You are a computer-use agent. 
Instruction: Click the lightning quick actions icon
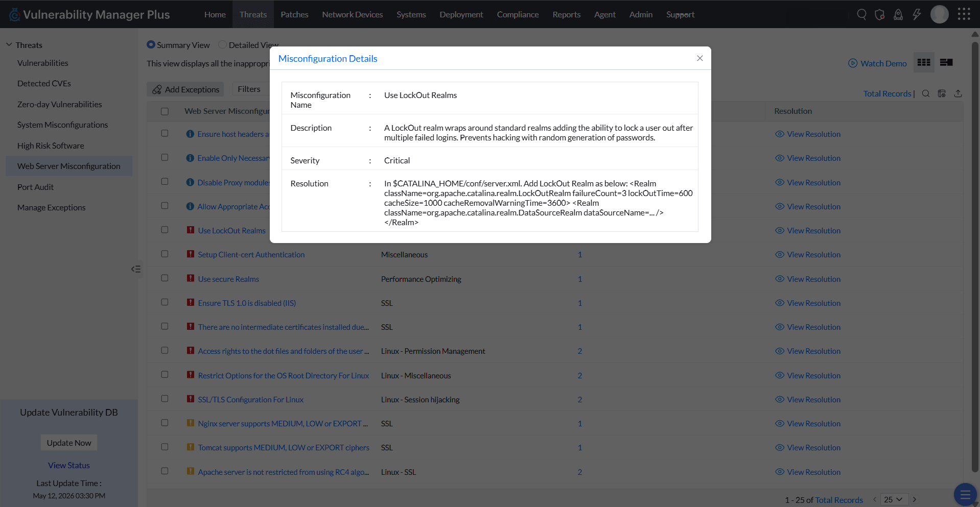tap(917, 14)
